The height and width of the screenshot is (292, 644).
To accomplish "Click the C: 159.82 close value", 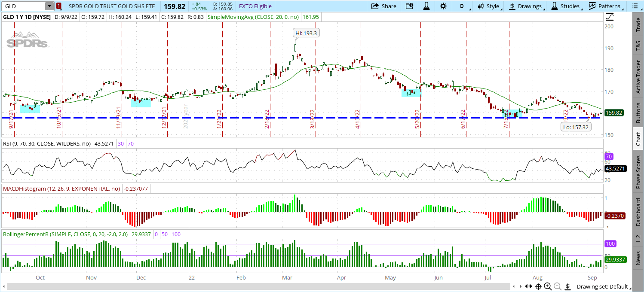I will (173, 17).
